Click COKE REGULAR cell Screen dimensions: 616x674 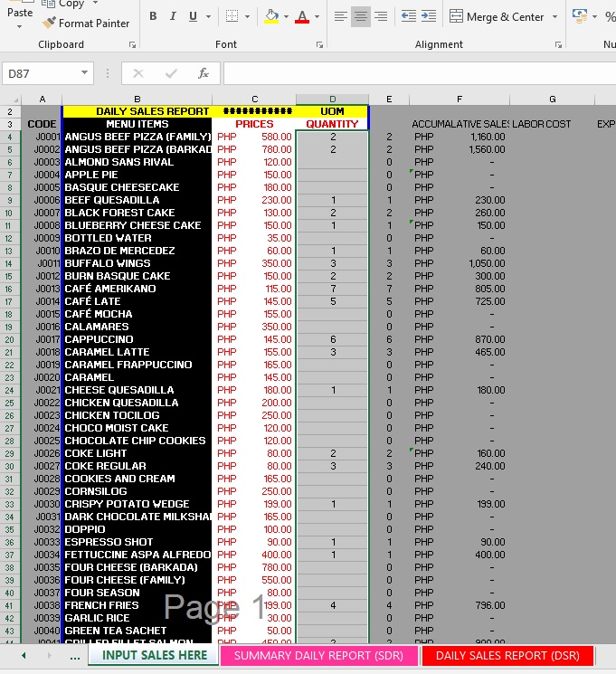tap(137, 466)
